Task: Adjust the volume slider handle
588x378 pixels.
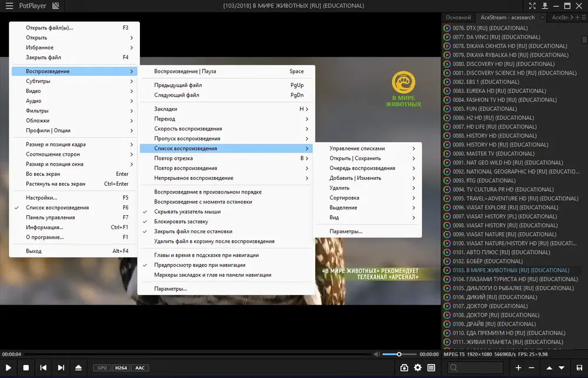Action: pos(399,354)
